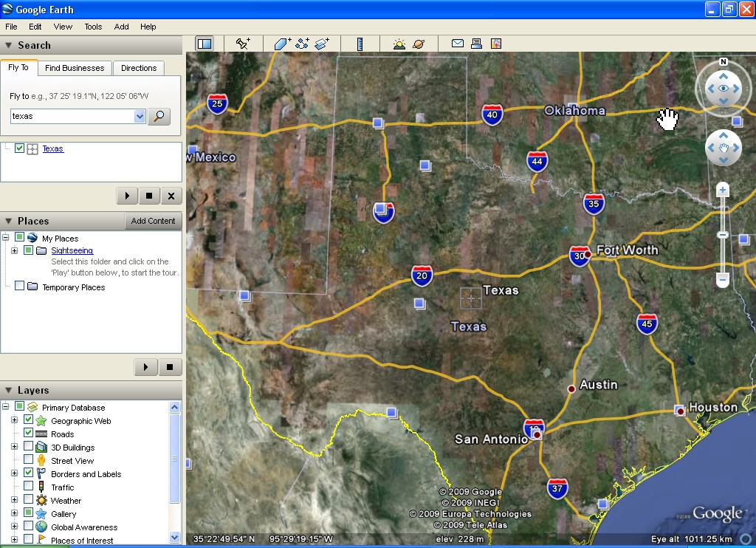Toggle the sidebar panel toolbar icon

coord(205,44)
